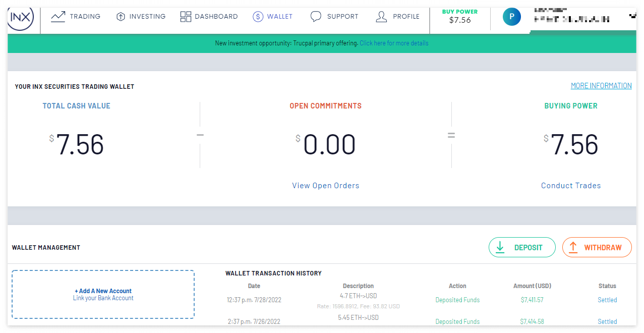This screenshot has height=333, width=644.
Task: Click the Wallet Management heading
Action: 46,248
